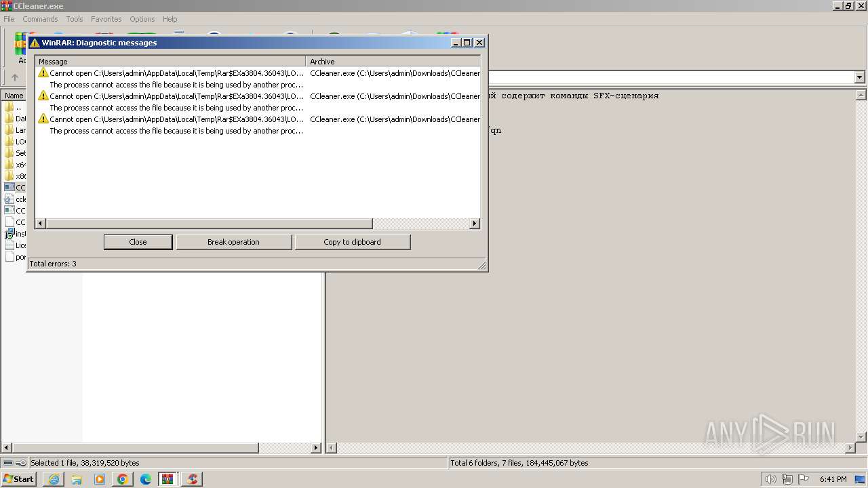The width and height of the screenshot is (868, 488).
Task: Open the Favorites menu
Action: click(x=106, y=19)
